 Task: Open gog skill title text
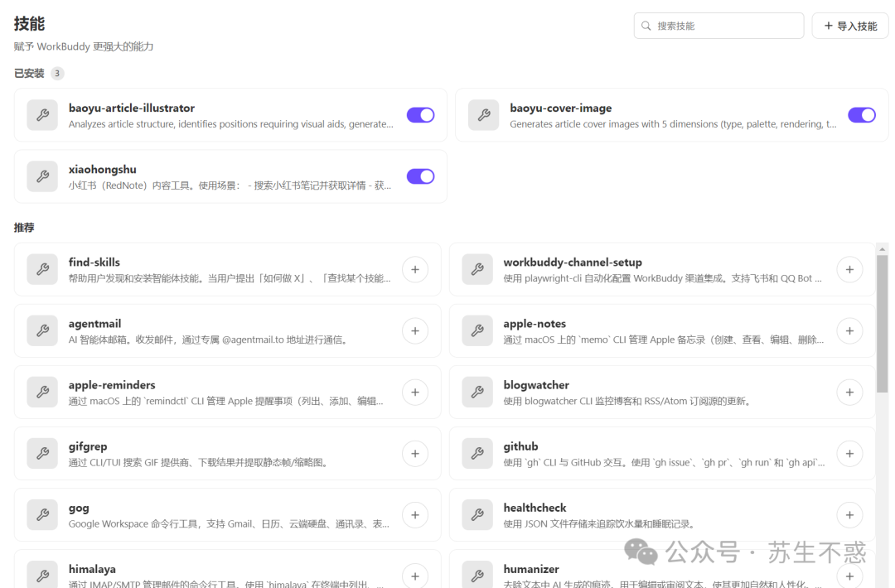[79, 508]
